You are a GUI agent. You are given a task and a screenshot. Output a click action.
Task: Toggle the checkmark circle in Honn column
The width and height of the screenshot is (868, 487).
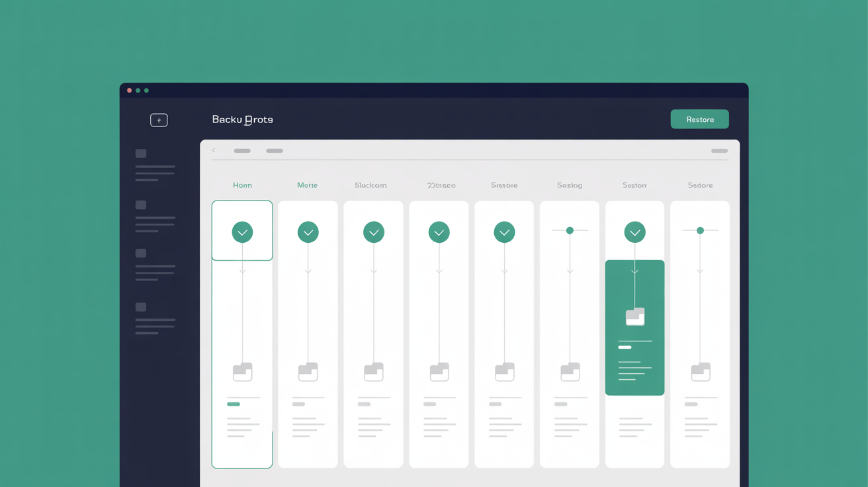point(242,232)
